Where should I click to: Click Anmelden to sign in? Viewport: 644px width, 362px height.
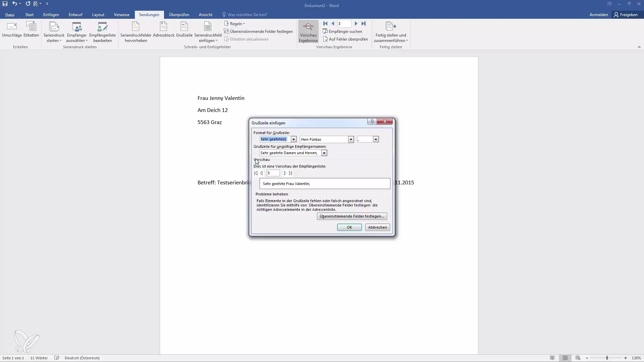(x=599, y=15)
